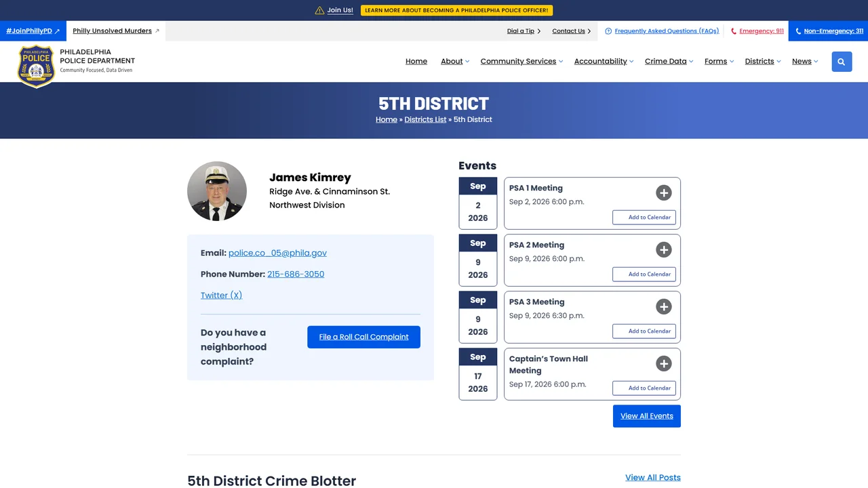The width and height of the screenshot is (868, 488).
Task: Add PSA 1 Meeting to calendar
Action: [x=644, y=218]
